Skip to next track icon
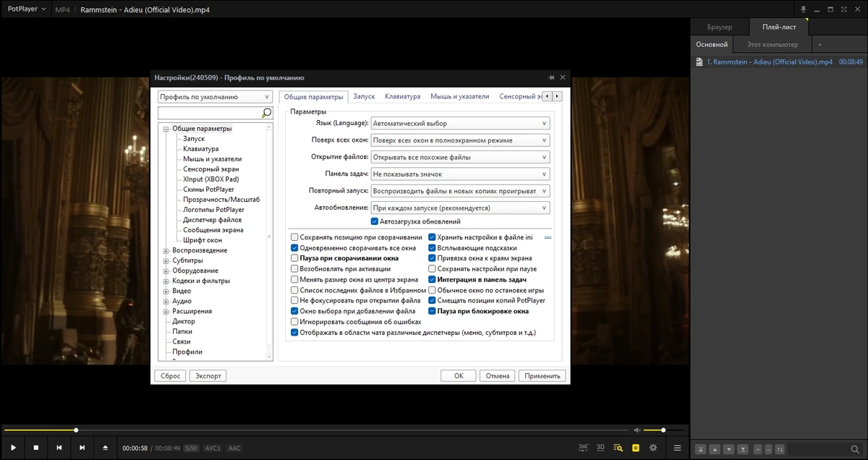This screenshot has width=868, height=460. coord(82,448)
